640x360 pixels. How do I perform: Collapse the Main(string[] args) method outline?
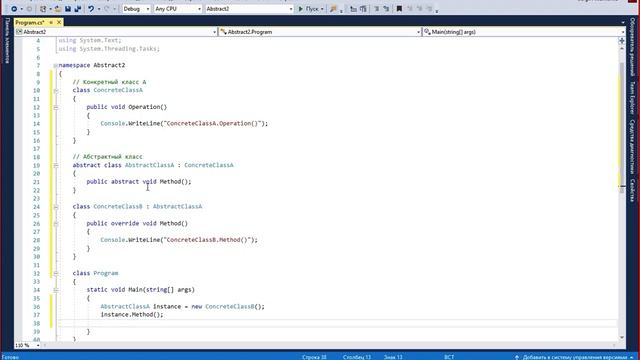point(56,290)
